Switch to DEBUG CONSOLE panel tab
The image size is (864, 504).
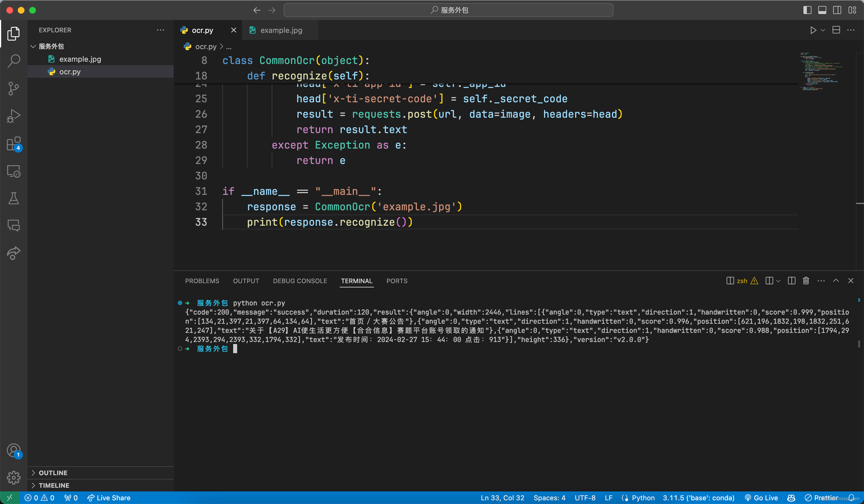(x=300, y=281)
